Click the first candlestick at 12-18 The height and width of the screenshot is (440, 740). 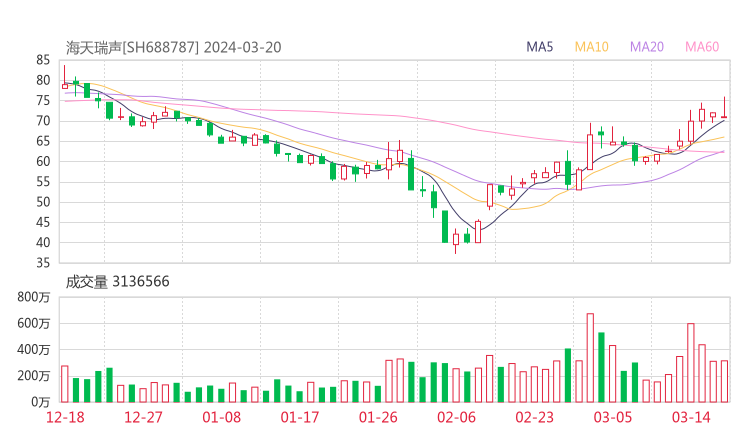pos(65,77)
